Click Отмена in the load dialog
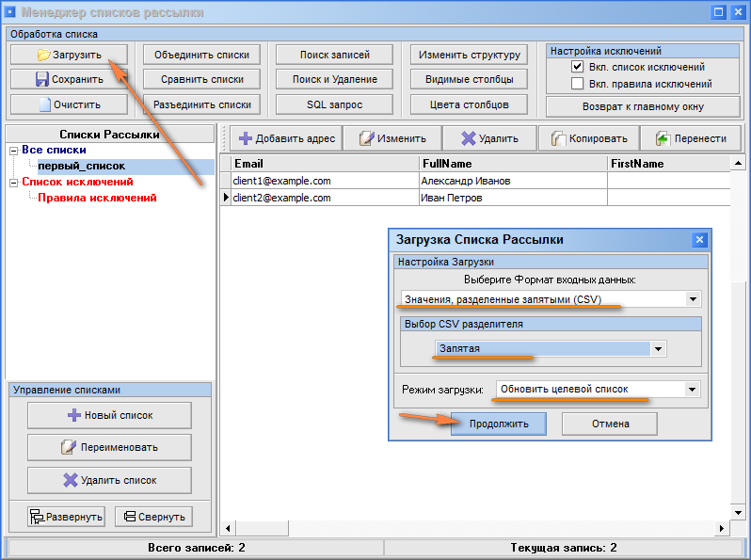 (610, 424)
